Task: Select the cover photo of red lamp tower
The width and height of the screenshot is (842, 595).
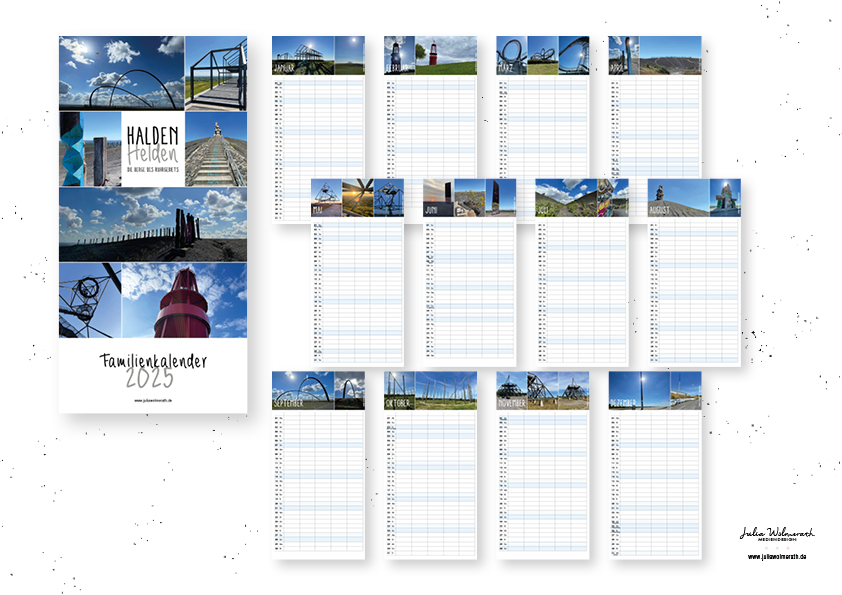Action: pyautogui.click(x=185, y=300)
